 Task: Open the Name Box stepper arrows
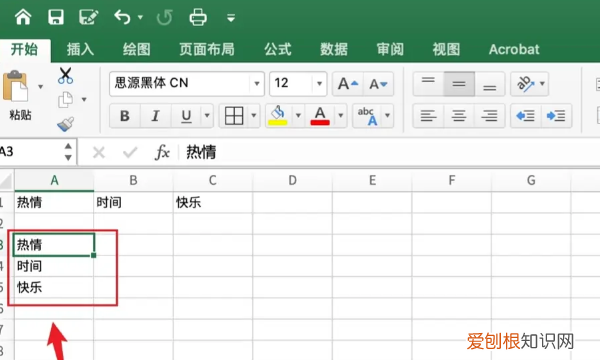[68, 152]
